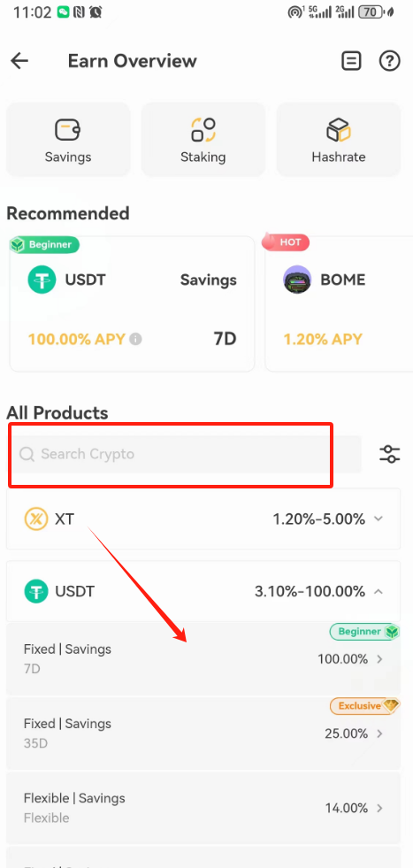
Task: Tap the APY info icon on USDT card
Action: 135,339
